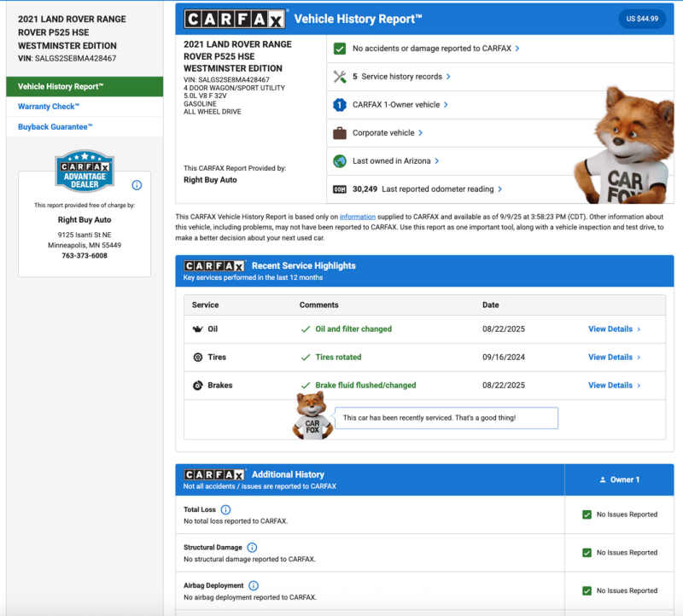
Task: Open the Buyback Guarantee sidebar tab
Action: click(85, 126)
